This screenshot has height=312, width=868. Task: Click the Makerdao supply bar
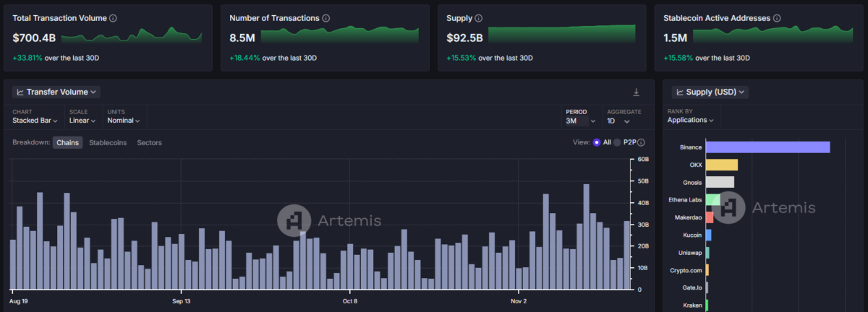pos(710,217)
